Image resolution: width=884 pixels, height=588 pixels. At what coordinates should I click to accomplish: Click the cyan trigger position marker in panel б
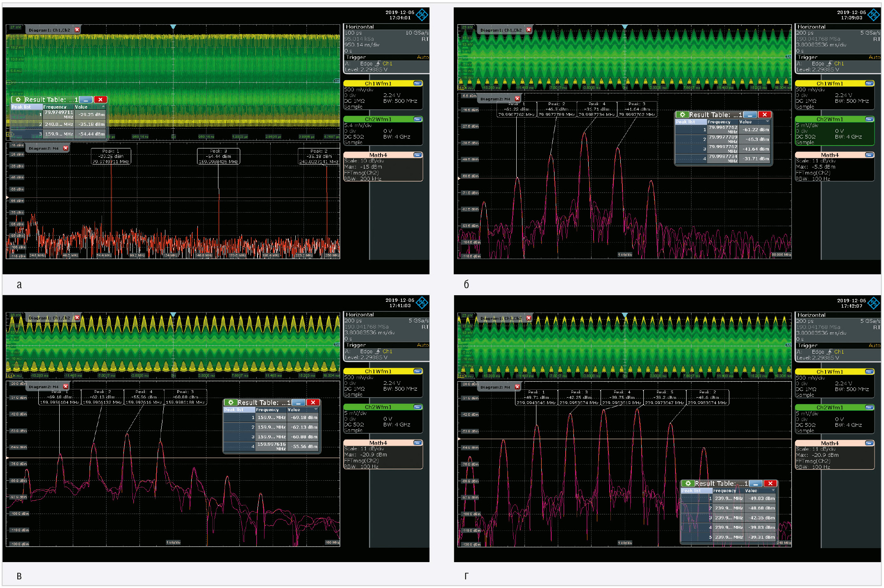pos(625,27)
